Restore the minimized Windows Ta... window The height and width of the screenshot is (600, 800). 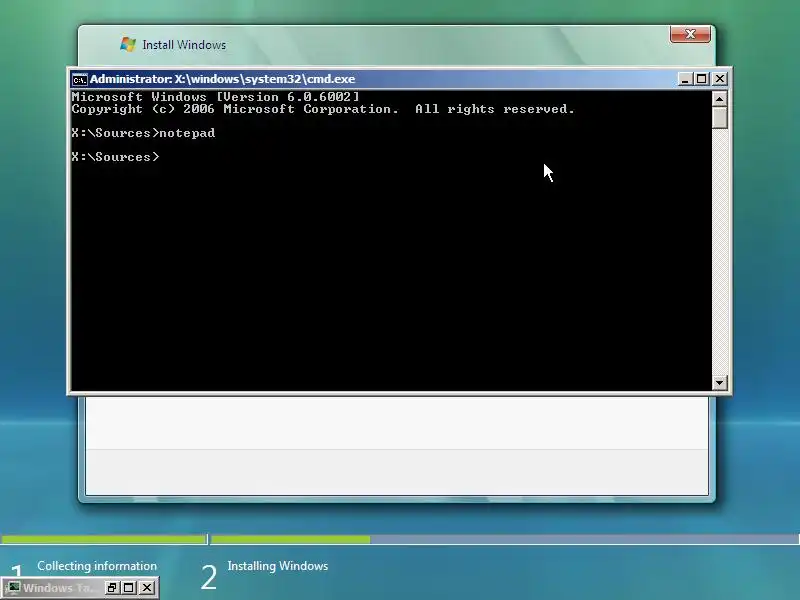tap(112, 588)
